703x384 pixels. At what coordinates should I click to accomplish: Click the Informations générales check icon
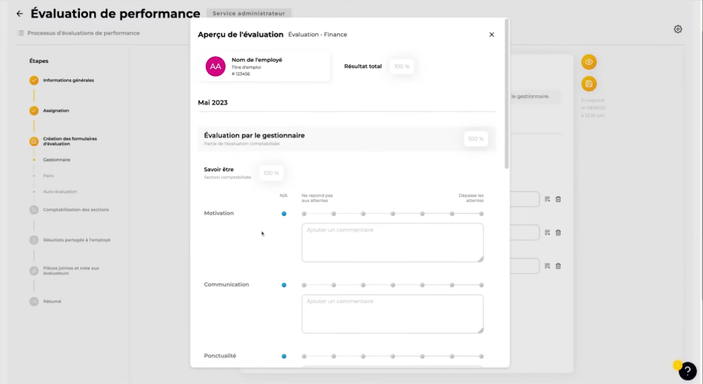pos(34,80)
